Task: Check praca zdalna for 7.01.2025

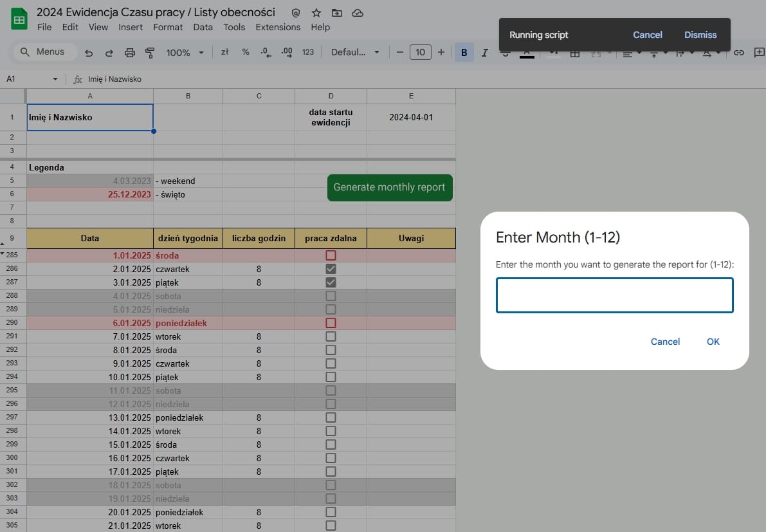Action: [x=331, y=336]
